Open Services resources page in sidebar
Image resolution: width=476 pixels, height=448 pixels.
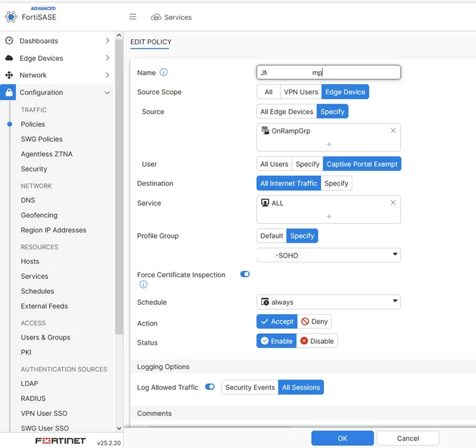(34, 276)
